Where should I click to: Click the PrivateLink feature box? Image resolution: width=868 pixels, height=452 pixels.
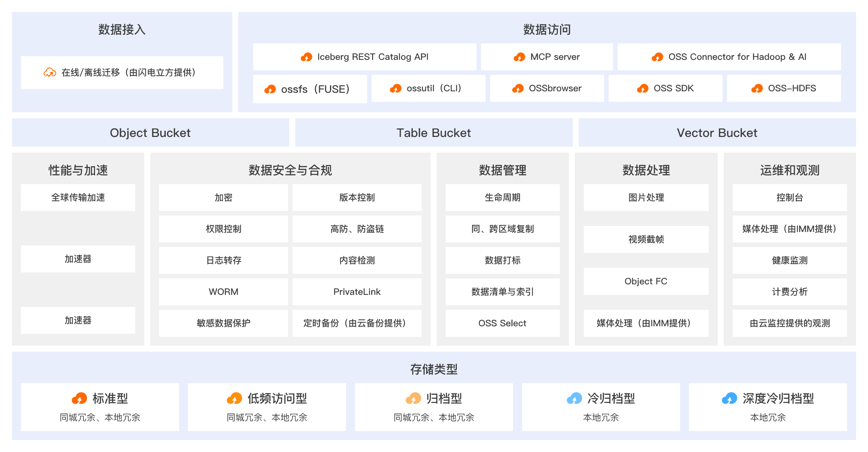tap(357, 292)
